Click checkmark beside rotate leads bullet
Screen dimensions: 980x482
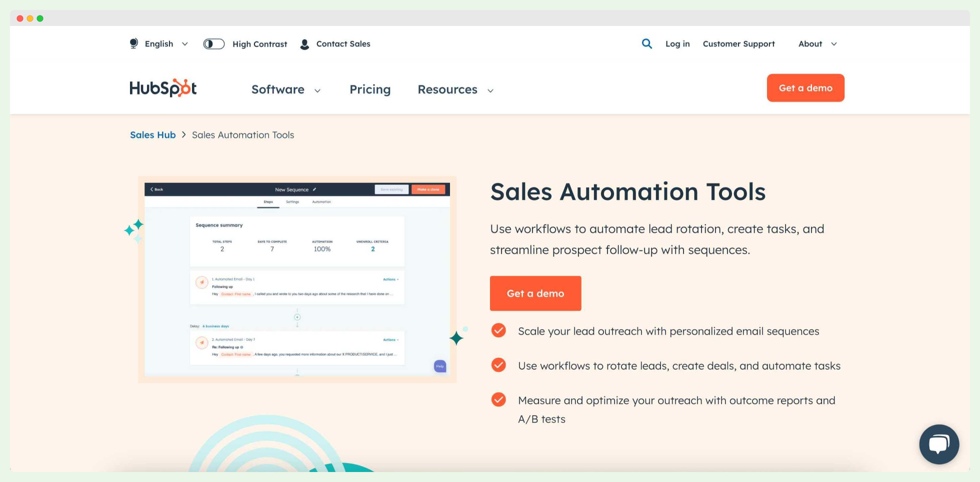(x=498, y=365)
